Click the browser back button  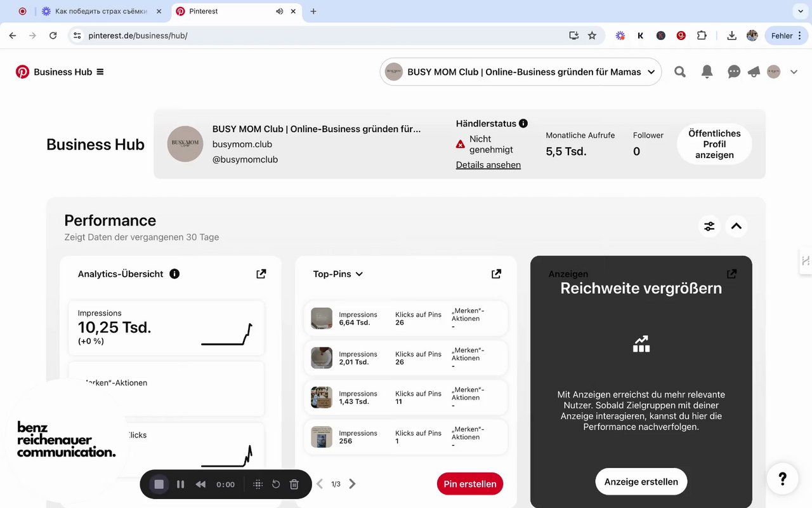13,36
